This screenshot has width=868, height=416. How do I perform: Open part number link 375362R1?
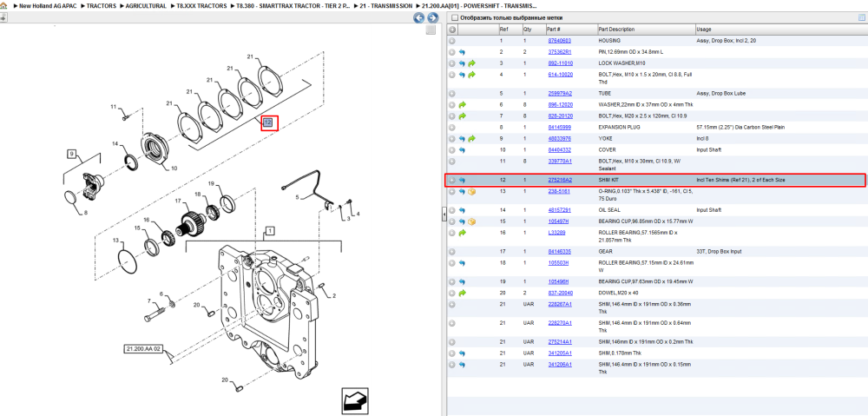559,52
